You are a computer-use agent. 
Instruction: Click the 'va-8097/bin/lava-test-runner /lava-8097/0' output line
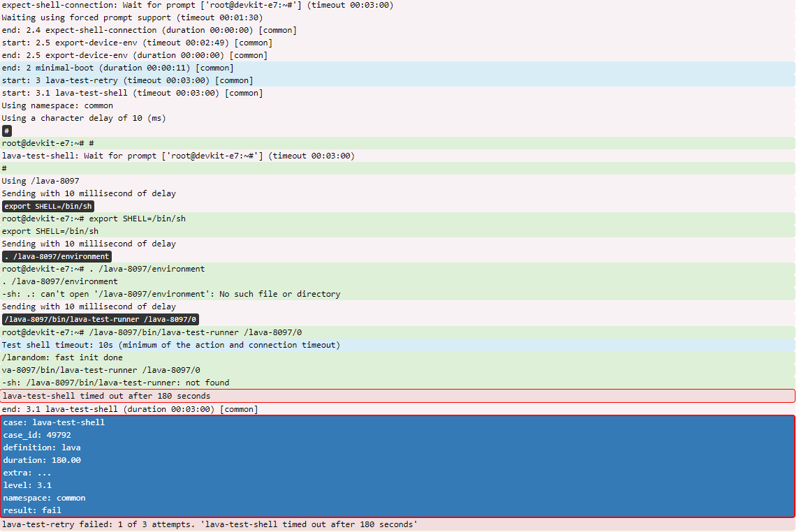point(398,370)
